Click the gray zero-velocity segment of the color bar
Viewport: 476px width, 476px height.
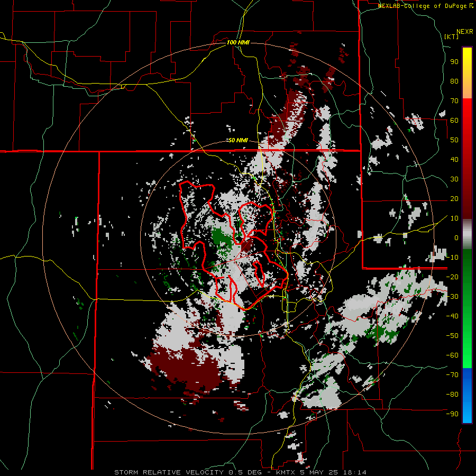(x=467, y=234)
